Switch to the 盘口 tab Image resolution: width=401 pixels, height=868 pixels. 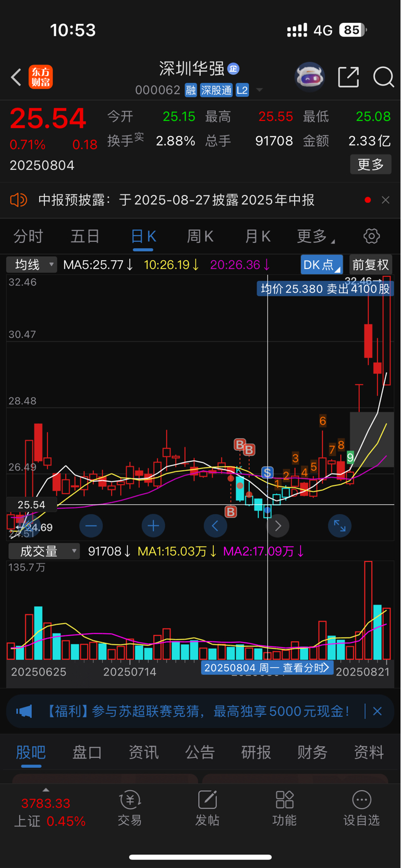87,752
